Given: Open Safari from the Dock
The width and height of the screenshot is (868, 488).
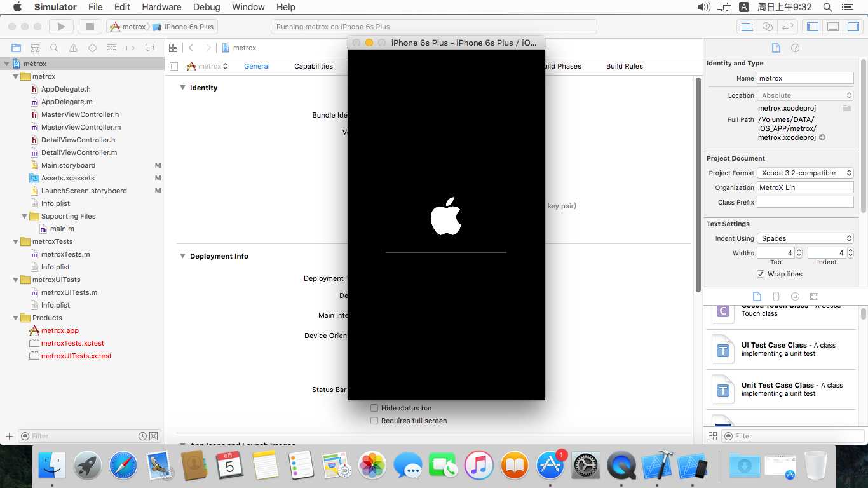Looking at the screenshot, I should (x=123, y=466).
